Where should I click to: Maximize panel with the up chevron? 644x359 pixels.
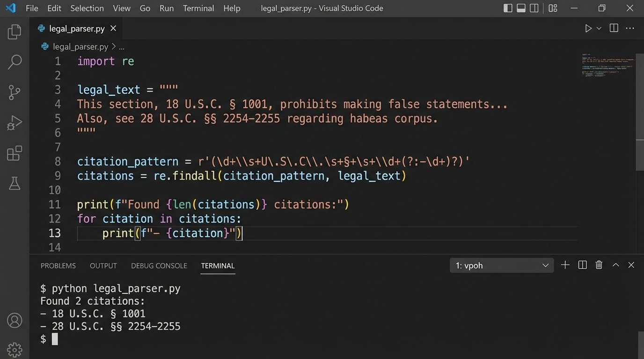(616, 265)
